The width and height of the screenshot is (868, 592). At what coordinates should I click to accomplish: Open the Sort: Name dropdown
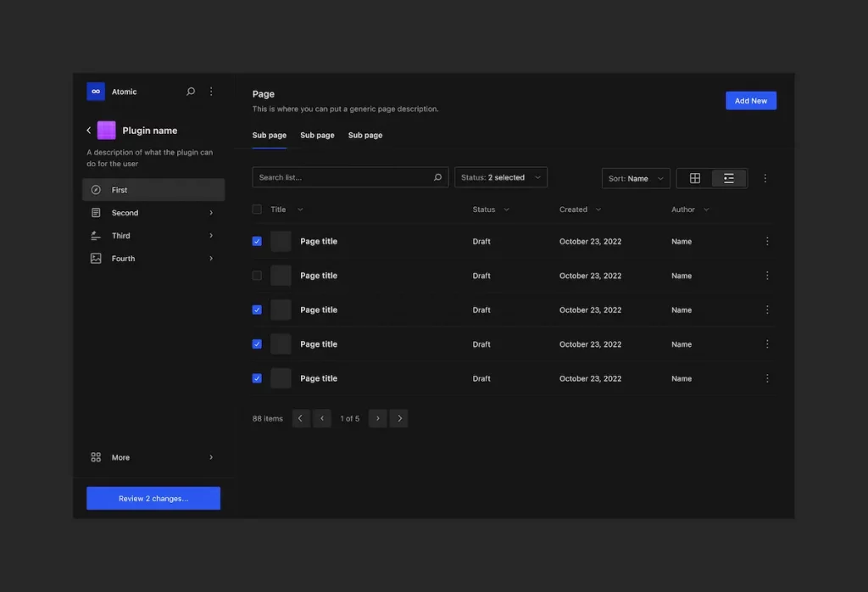tap(636, 178)
